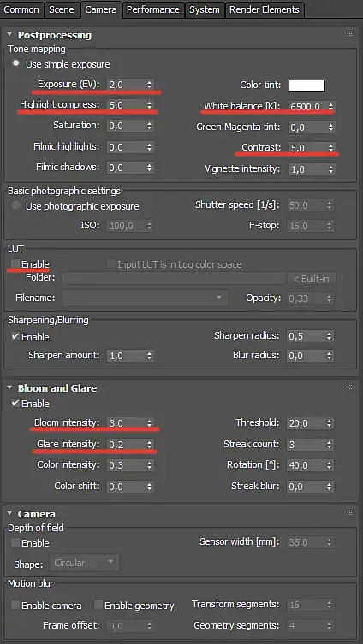Click the Bloom intensity spinner arrows

149,423
